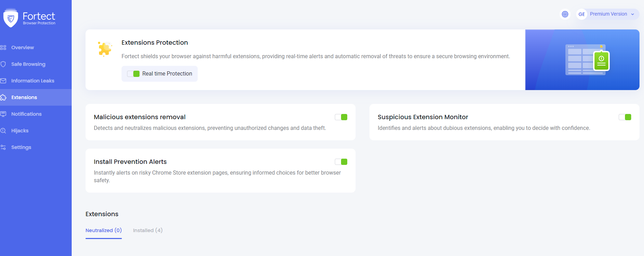Open the Safe Browsing shield icon
This screenshot has height=256, width=644.
(3, 64)
